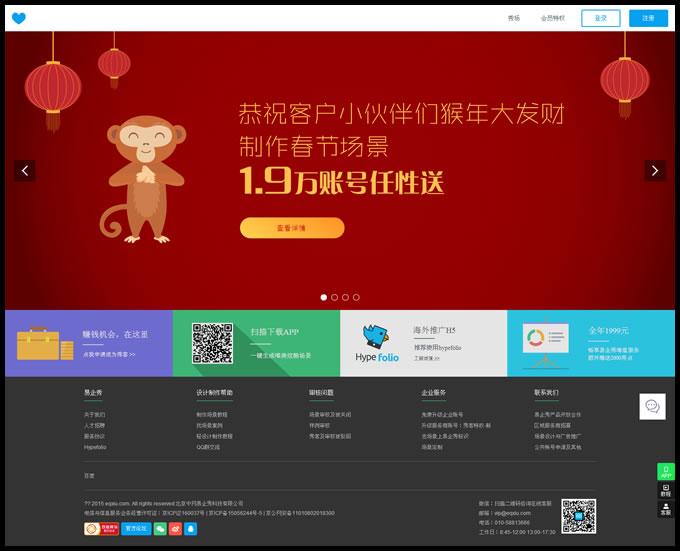The height and width of the screenshot is (551, 680).
Task: Click the 全年1999元 heading
Action: point(608,331)
